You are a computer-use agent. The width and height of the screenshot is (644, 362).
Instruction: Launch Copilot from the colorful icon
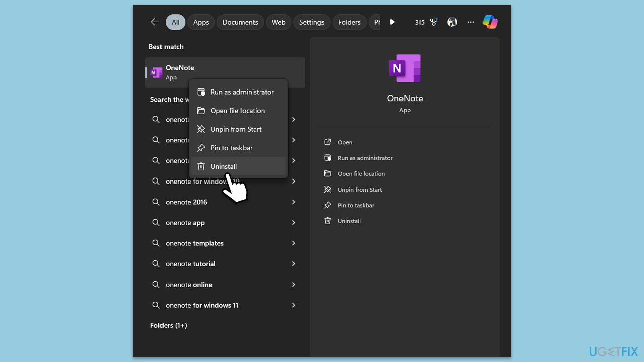(490, 22)
